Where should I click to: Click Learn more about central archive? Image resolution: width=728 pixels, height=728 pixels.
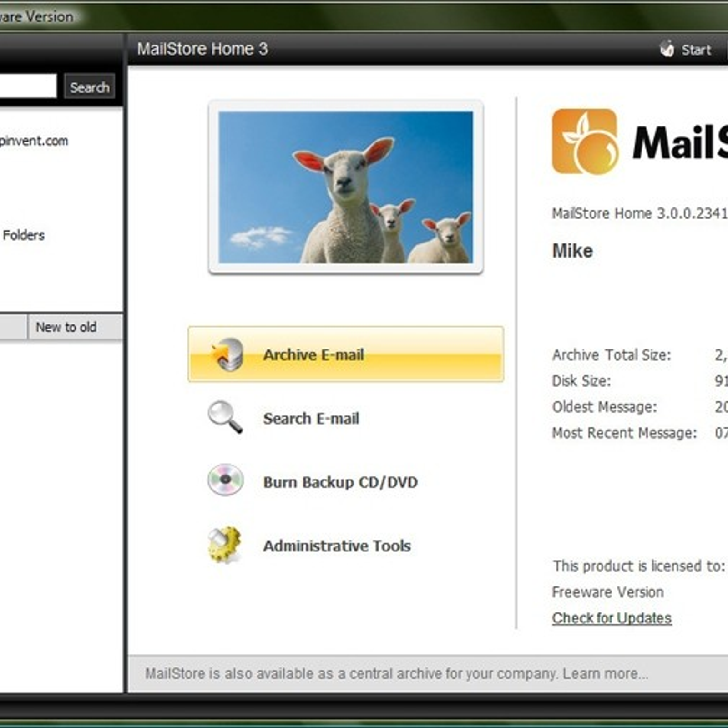605,673
